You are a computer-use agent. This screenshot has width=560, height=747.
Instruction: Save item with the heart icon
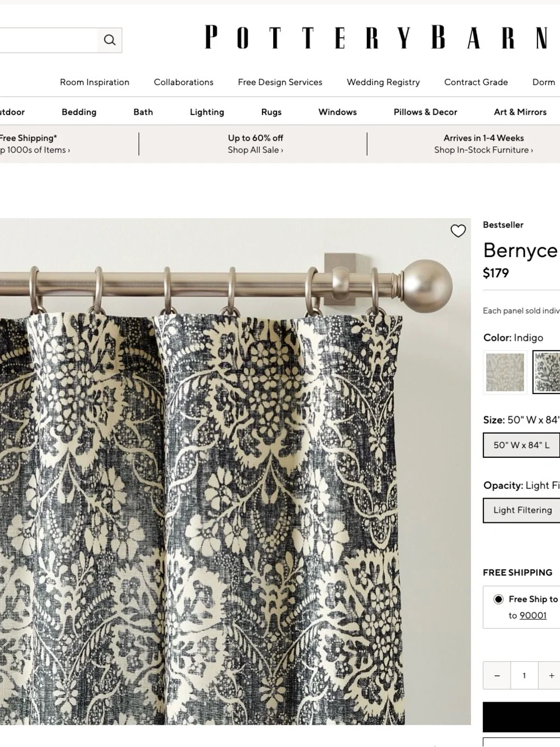click(x=458, y=231)
